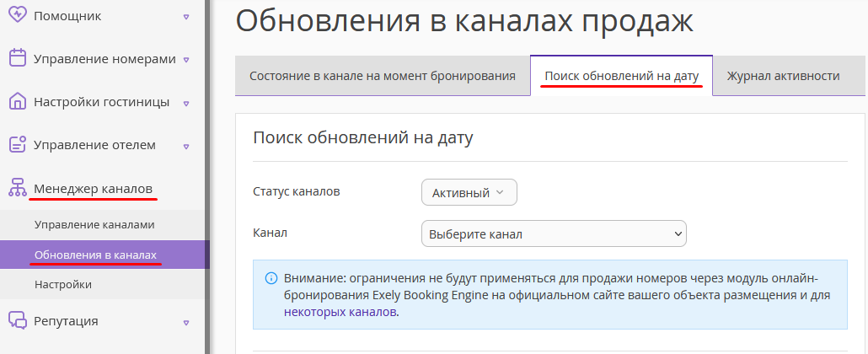Open the Выберите канал dropdown
Image resolution: width=868 pixels, height=354 pixels.
554,233
